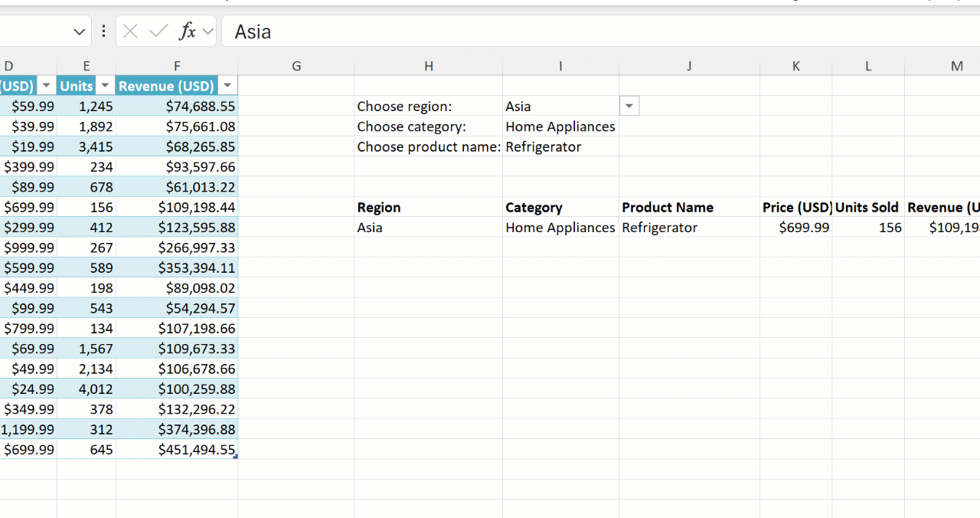Expand the region validation dropdown beside Asia
The height and width of the screenshot is (518, 980).
(x=629, y=107)
